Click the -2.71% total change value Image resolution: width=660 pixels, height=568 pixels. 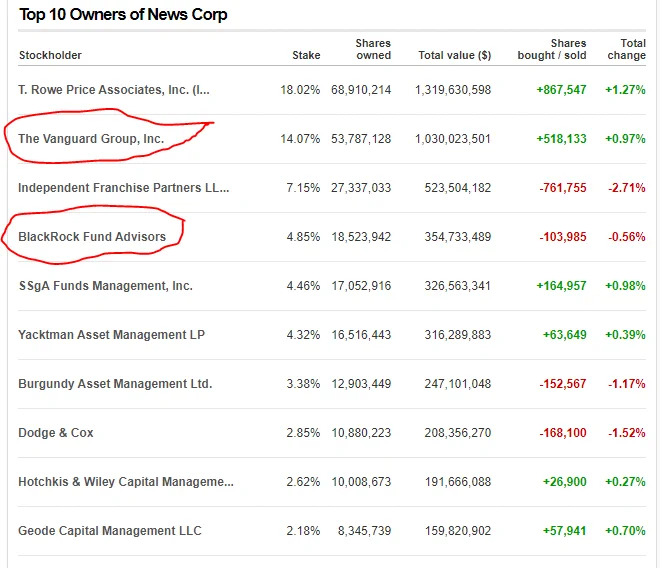pyautogui.click(x=627, y=188)
